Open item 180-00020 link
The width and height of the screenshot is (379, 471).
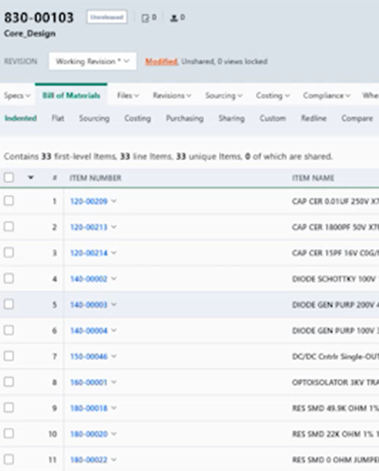89,434
